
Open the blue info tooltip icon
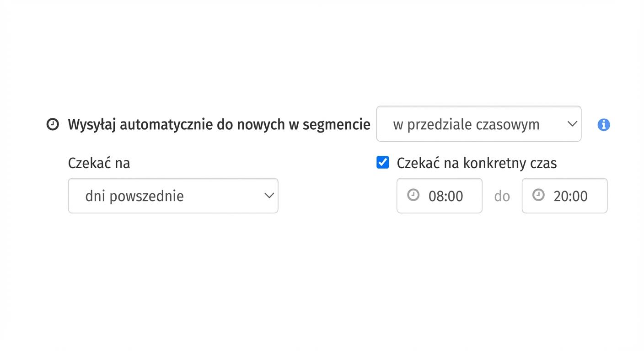(604, 124)
